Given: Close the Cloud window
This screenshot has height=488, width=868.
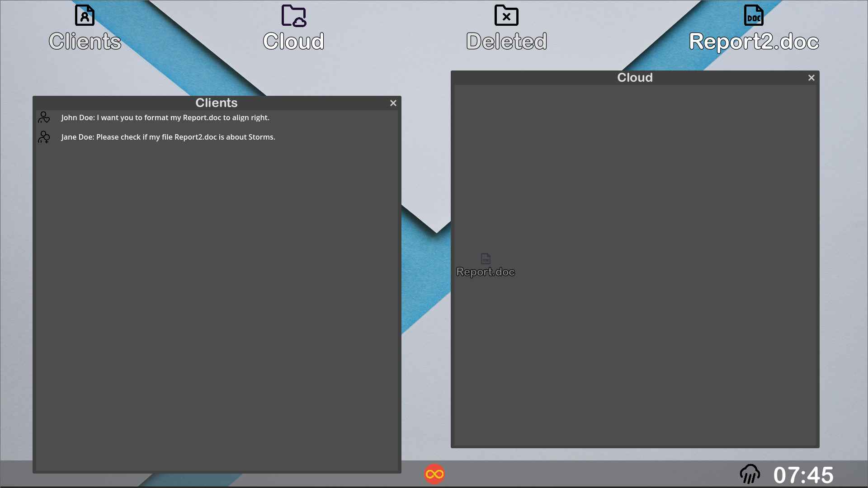Looking at the screenshot, I should 811,78.
